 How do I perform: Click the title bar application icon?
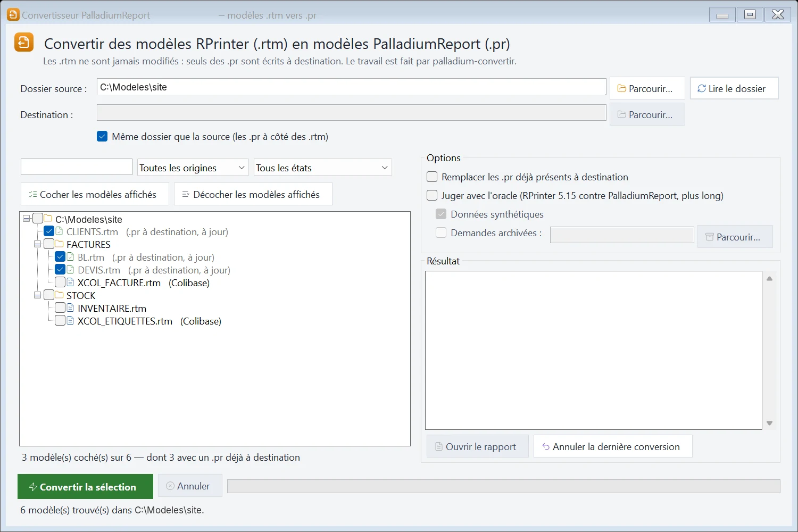pos(13,15)
